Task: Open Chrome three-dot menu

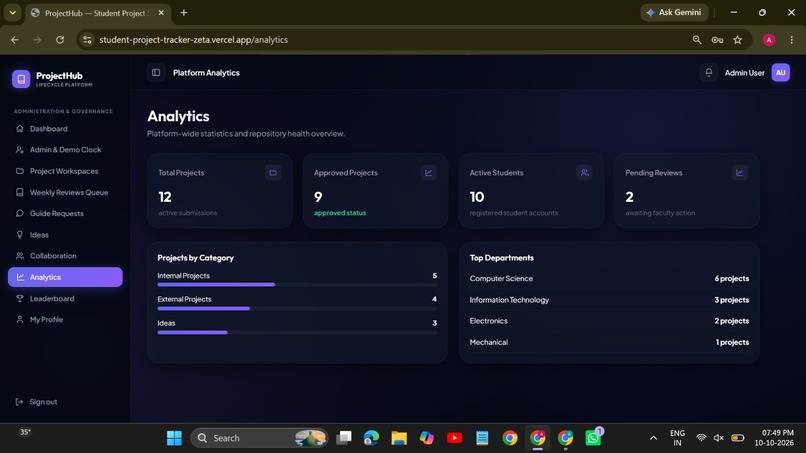Action: (792, 40)
